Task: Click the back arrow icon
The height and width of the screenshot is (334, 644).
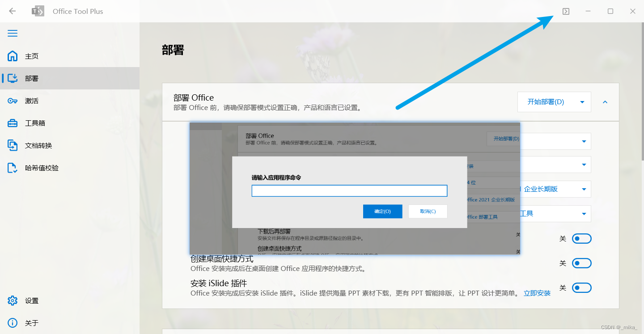Action: click(12, 11)
